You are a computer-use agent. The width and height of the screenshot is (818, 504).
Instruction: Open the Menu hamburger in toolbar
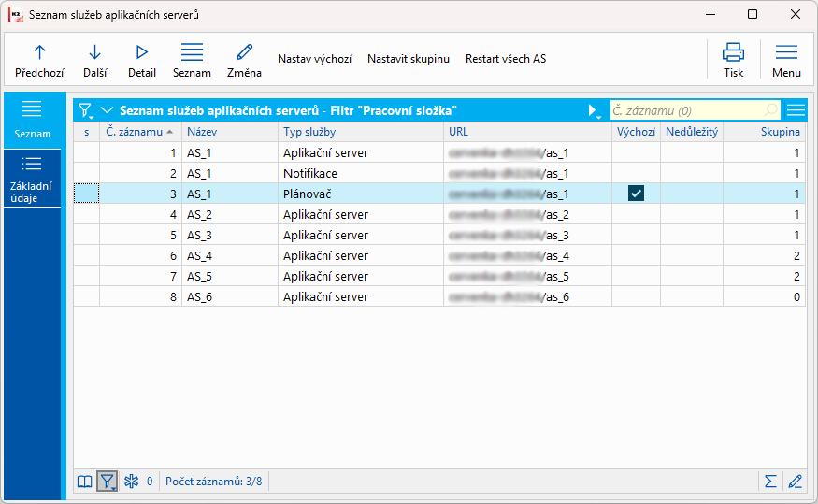tap(786, 60)
